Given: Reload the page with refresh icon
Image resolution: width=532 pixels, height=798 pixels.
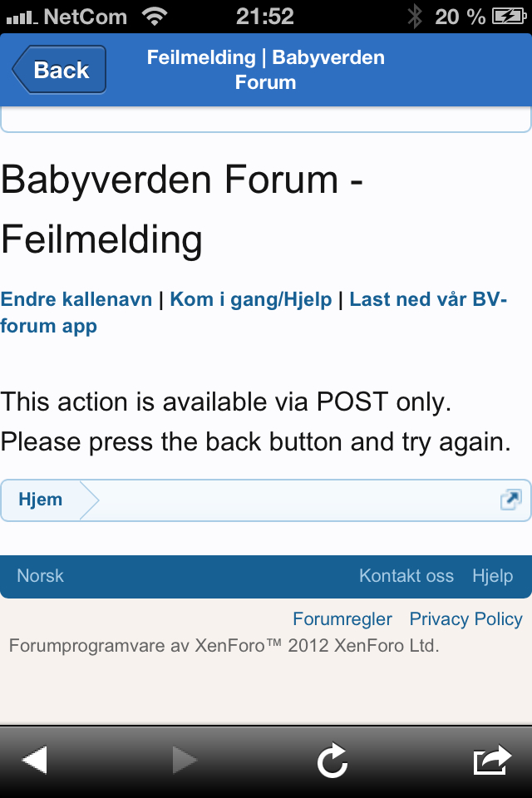Looking at the screenshot, I should [x=332, y=760].
